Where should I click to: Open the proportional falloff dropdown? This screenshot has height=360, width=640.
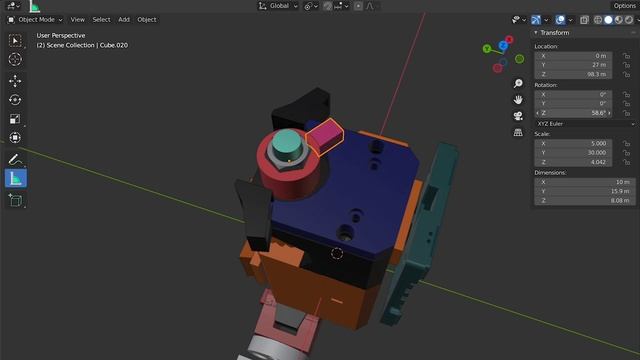(370, 6)
